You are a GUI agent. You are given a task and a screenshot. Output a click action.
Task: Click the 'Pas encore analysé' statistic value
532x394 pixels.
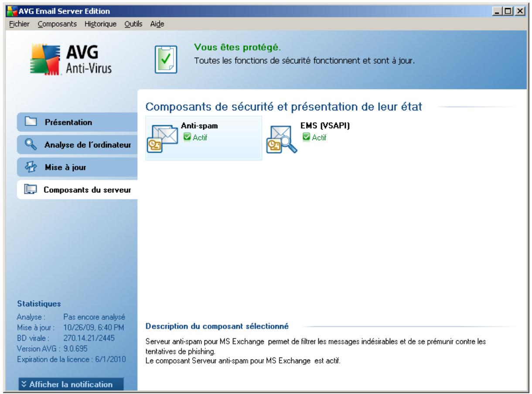95,317
